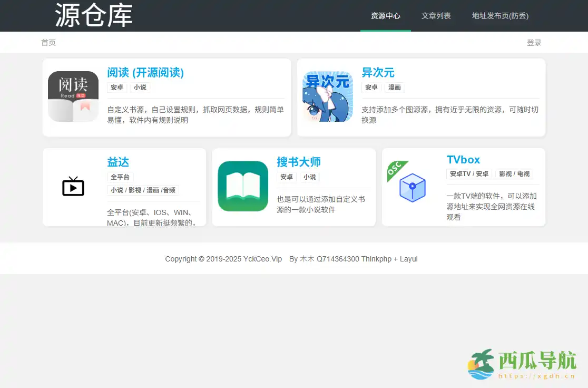The height and width of the screenshot is (388, 588).
Task: Click the 安卓 tag under 阅读
Action: 116,87
